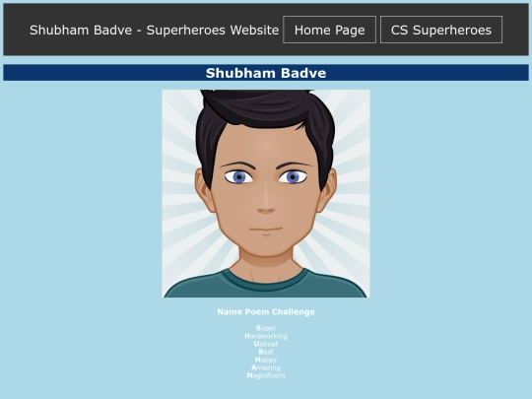Click the avatar's right blue eye
Viewport: 532px width, 399px height.
[293, 177]
